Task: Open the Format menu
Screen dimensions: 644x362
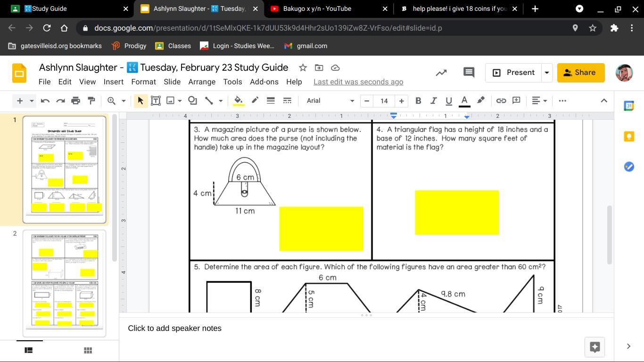Action: tap(143, 82)
